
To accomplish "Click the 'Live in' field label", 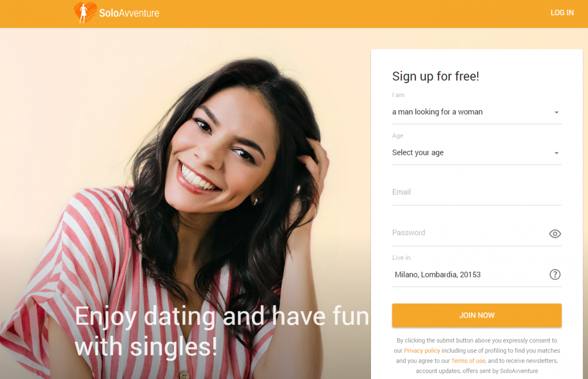I will 401,258.
